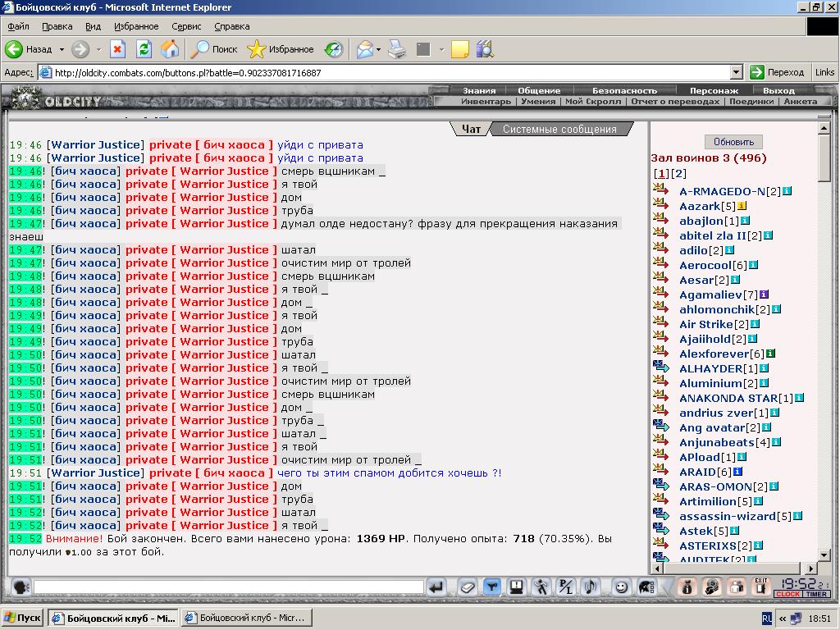
Task: Refresh the page with the green arrows icon
Action: [144, 49]
